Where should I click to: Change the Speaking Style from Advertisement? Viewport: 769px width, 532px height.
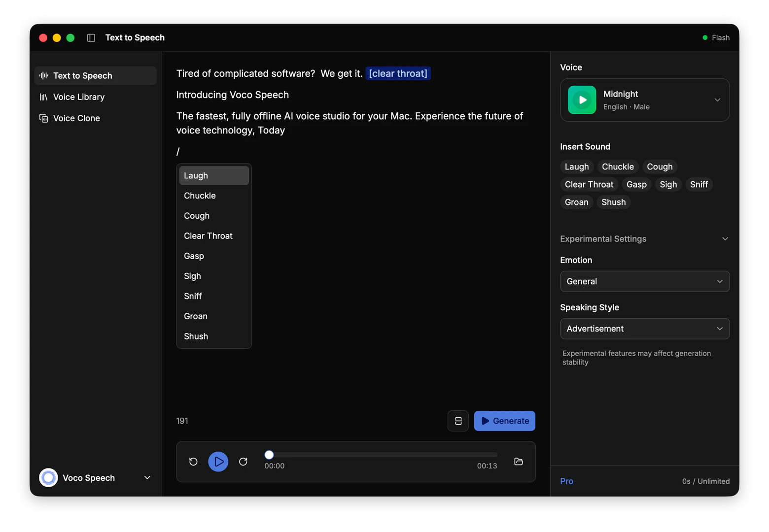pyautogui.click(x=644, y=329)
